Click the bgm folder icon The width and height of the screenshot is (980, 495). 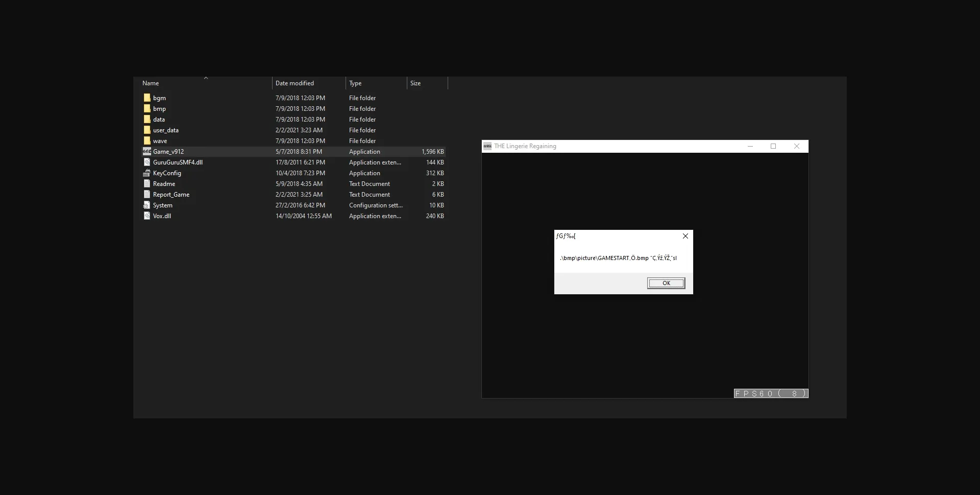(147, 98)
